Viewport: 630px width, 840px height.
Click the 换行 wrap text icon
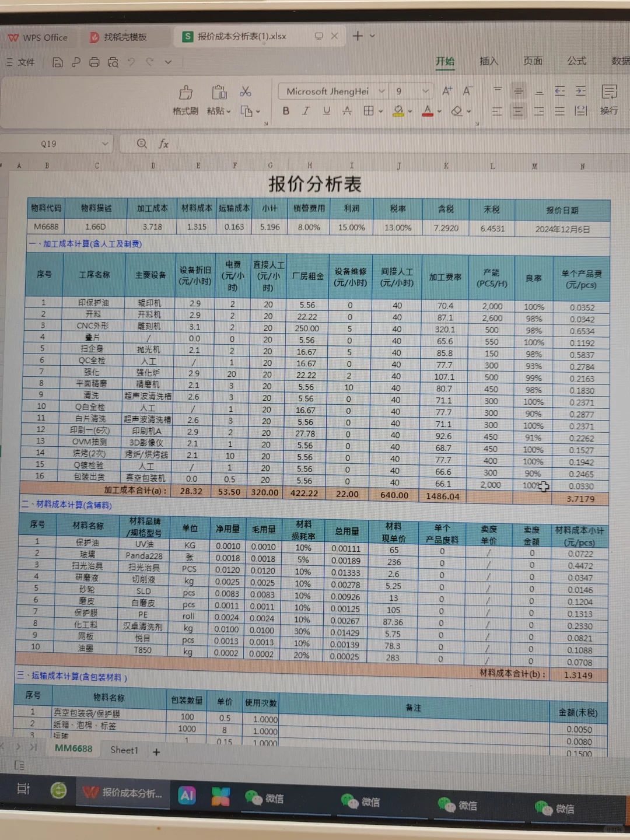pyautogui.click(x=608, y=100)
